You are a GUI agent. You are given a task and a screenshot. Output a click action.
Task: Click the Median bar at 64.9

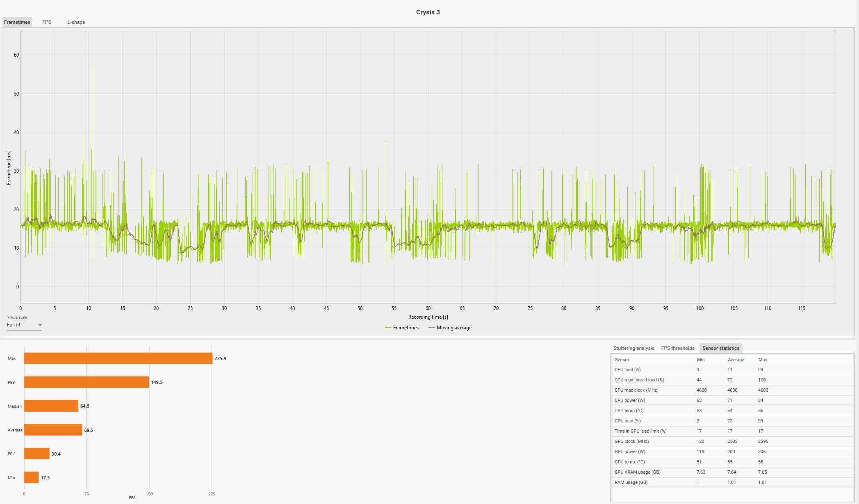click(51, 406)
